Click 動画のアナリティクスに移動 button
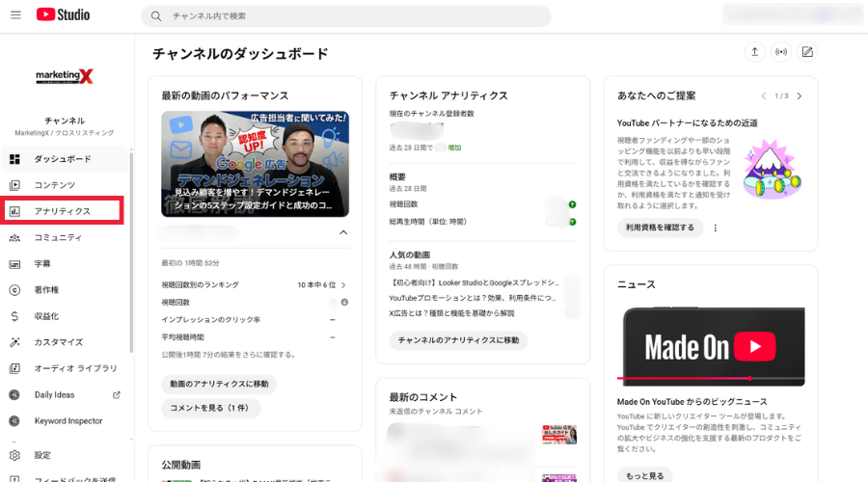Image resolution: width=868 pixels, height=482 pixels. tap(219, 384)
